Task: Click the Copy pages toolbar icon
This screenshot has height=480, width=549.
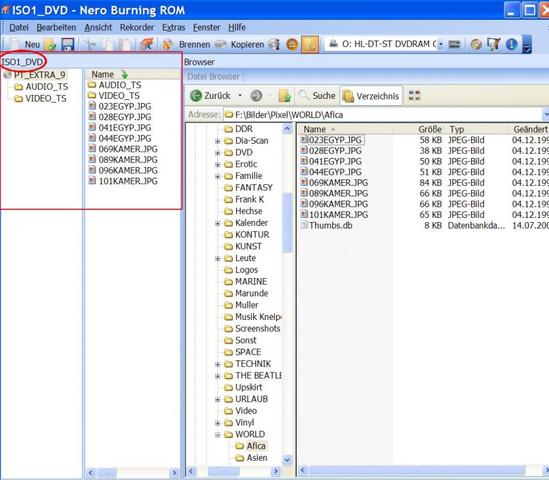Action: click(106, 44)
